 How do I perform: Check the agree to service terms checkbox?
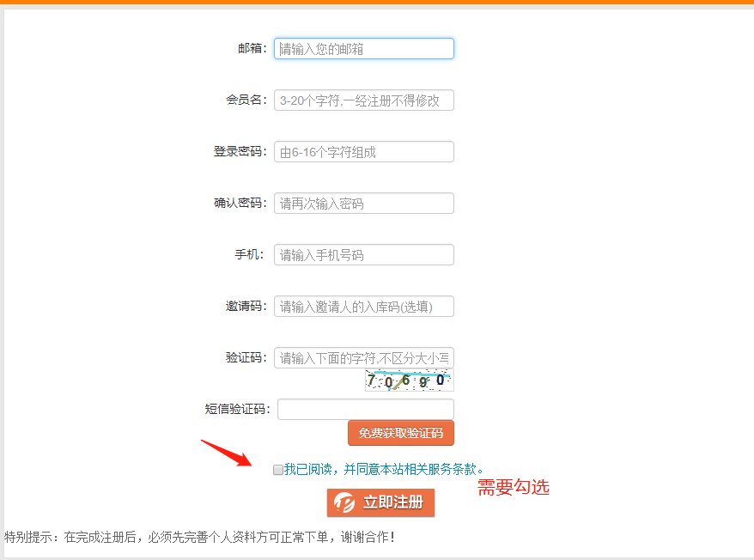[x=278, y=470]
